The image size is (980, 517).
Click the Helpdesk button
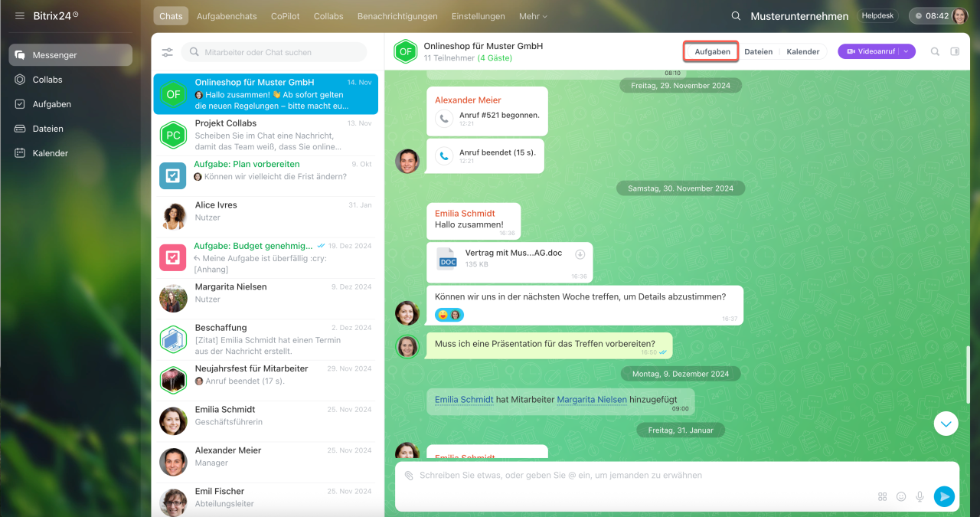click(x=877, y=16)
